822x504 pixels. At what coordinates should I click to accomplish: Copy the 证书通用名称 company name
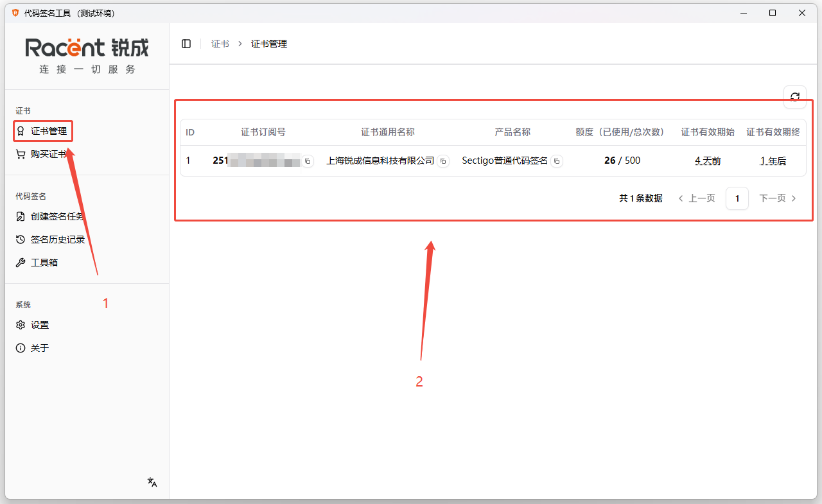click(x=442, y=161)
